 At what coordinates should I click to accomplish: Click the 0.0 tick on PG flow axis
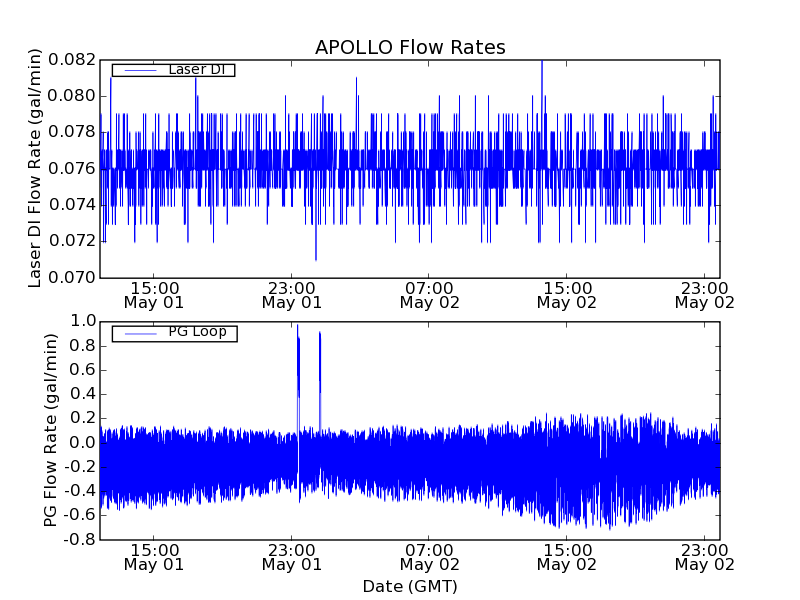83,442
